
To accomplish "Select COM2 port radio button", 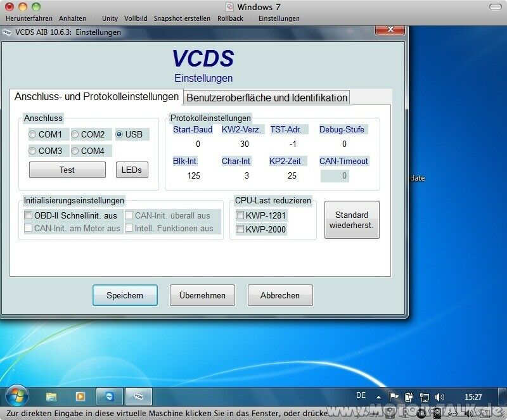I will 75,134.
